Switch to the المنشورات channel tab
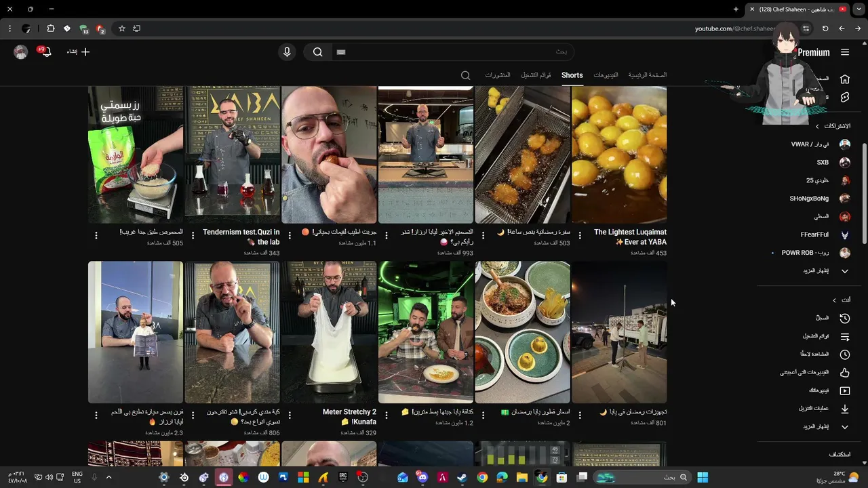Viewport: 868px width, 488px height. pyautogui.click(x=497, y=75)
